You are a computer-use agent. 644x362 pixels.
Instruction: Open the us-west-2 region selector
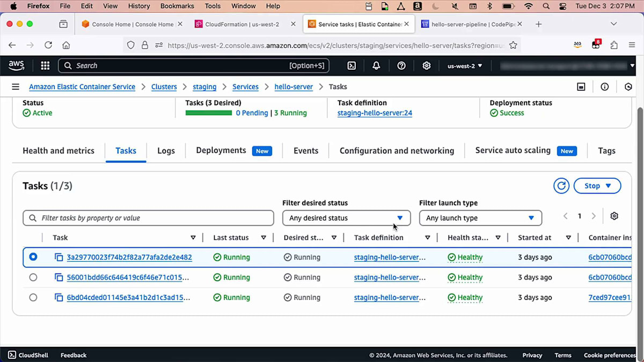tap(465, 66)
